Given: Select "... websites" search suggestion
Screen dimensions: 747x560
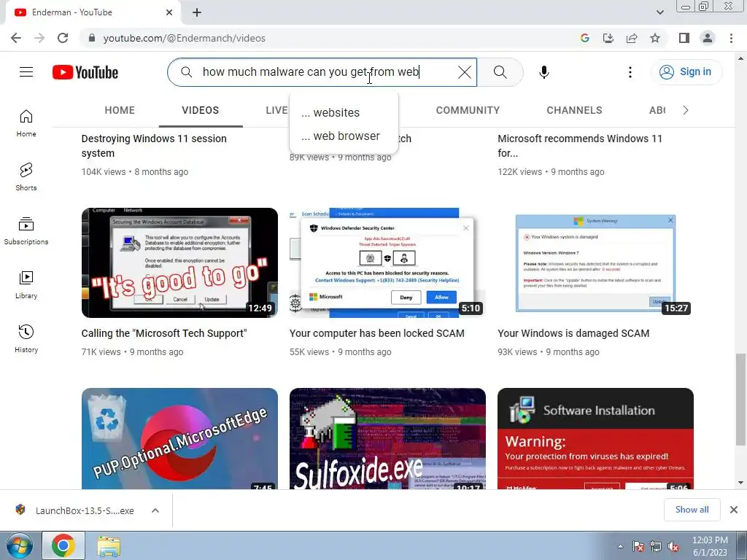Looking at the screenshot, I should (344, 113).
